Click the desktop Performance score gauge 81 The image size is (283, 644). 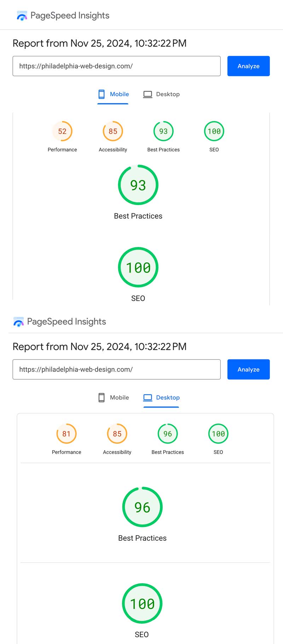pyautogui.click(x=67, y=434)
